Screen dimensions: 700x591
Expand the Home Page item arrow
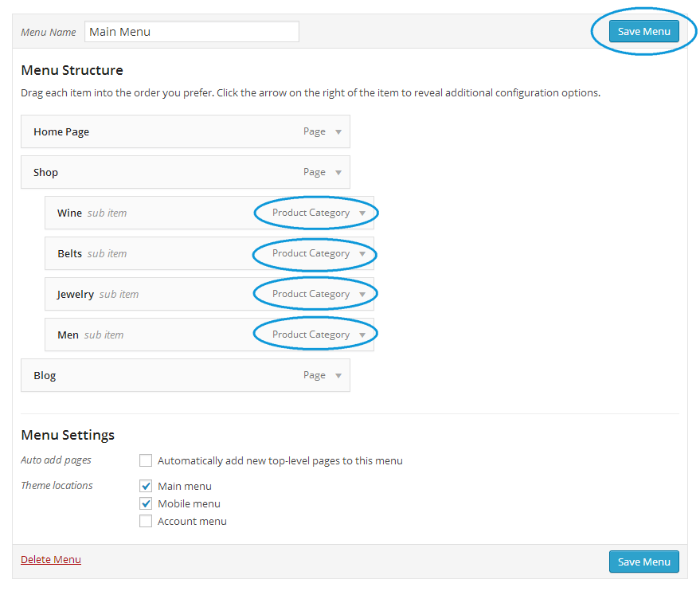tap(338, 132)
